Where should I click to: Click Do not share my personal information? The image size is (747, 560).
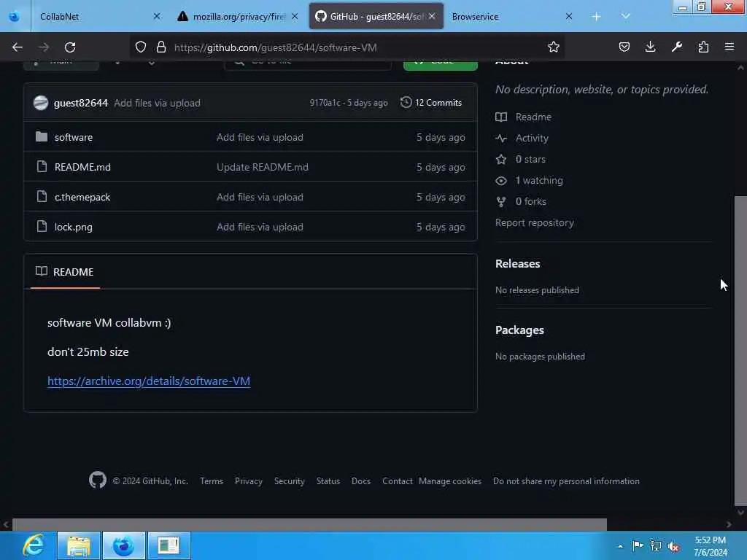(566, 481)
